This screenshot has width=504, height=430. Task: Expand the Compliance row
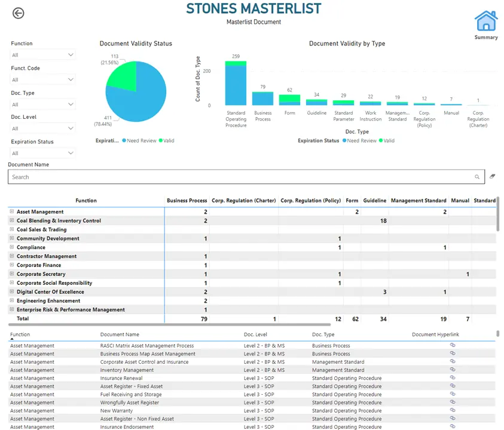pyautogui.click(x=12, y=247)
